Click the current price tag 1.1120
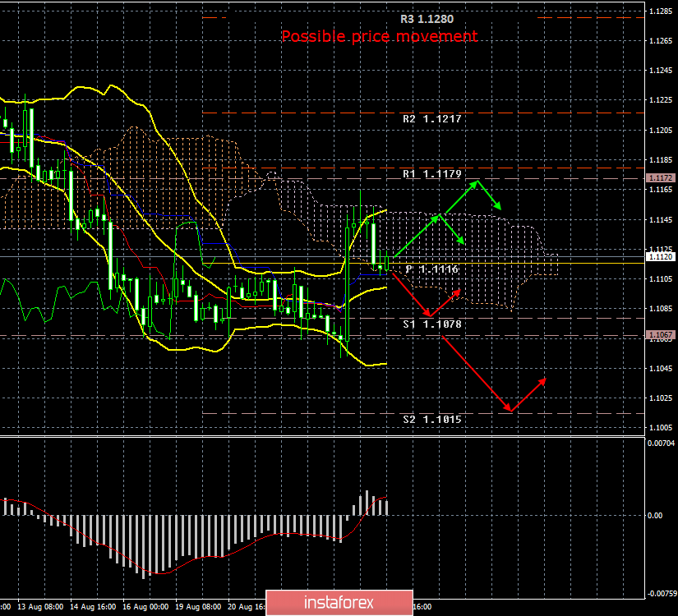Image resolution: width=678 pixels, height=616 pixels. pos(660,256)
